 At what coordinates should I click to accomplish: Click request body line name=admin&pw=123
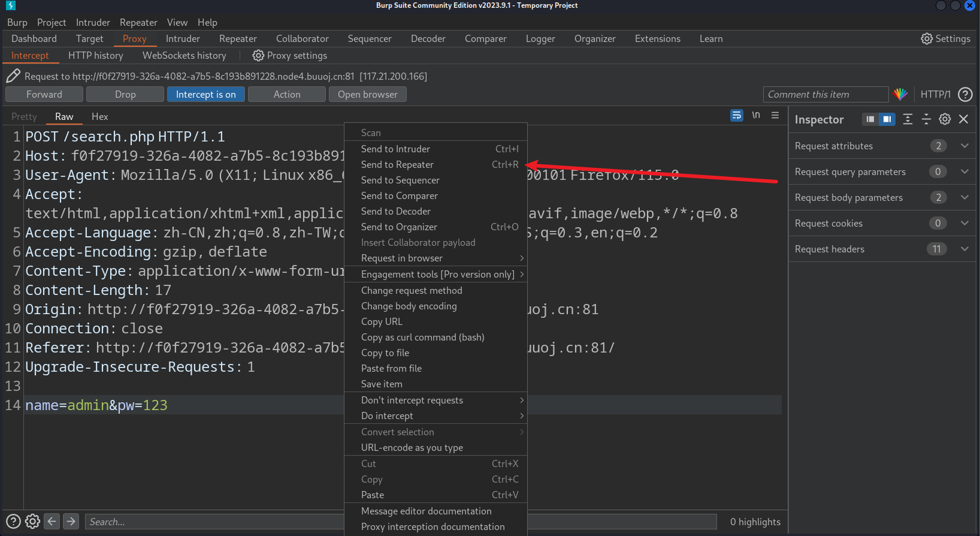click(x=96, y=405)
